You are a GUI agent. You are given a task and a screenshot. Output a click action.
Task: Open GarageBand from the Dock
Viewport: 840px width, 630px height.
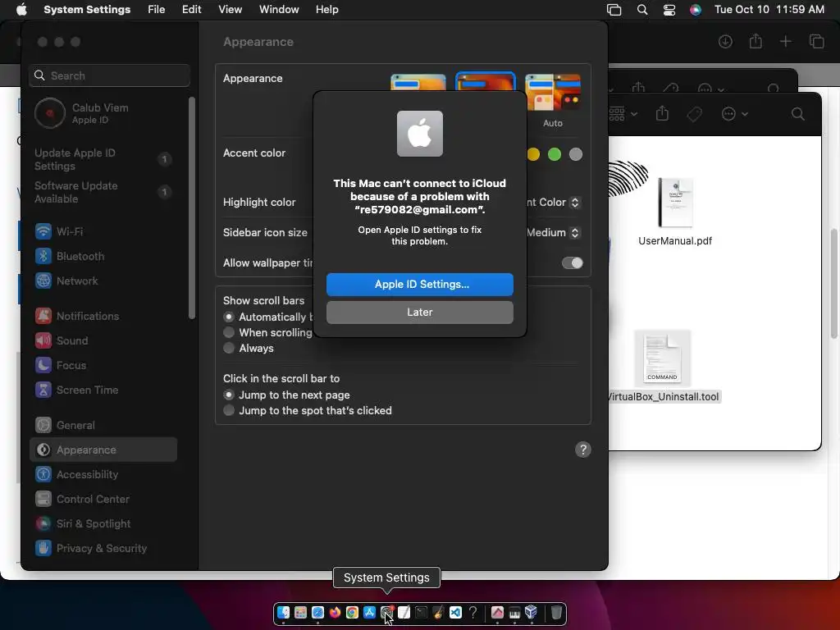(x=438, y=612)
